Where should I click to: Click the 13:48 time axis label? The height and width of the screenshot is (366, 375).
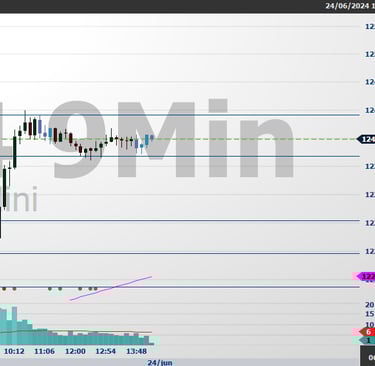[136, 351]
